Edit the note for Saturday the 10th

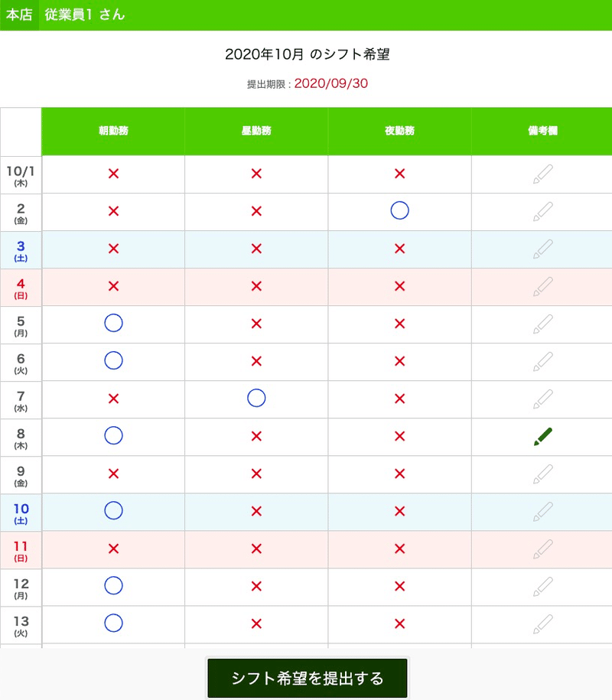coord(542,511)
